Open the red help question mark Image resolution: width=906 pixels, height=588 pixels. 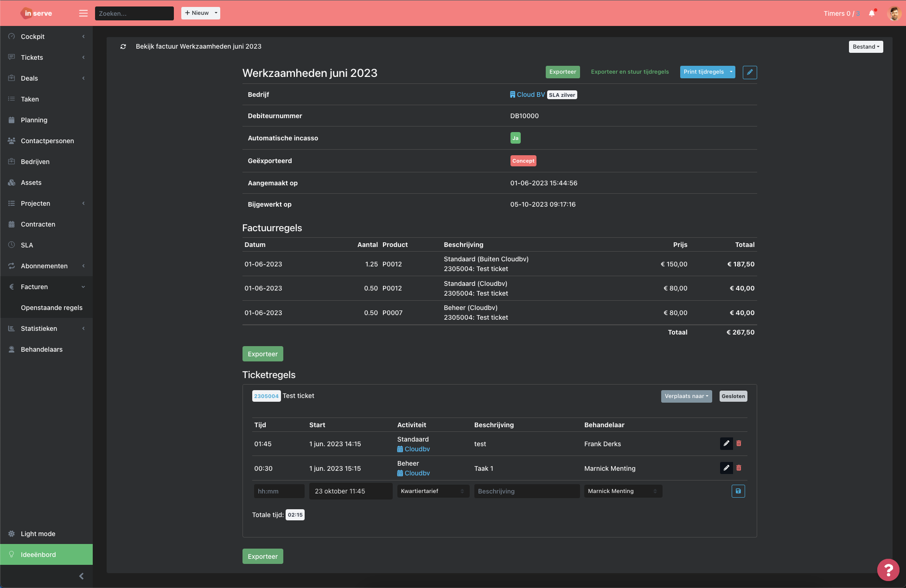[888, 569]
